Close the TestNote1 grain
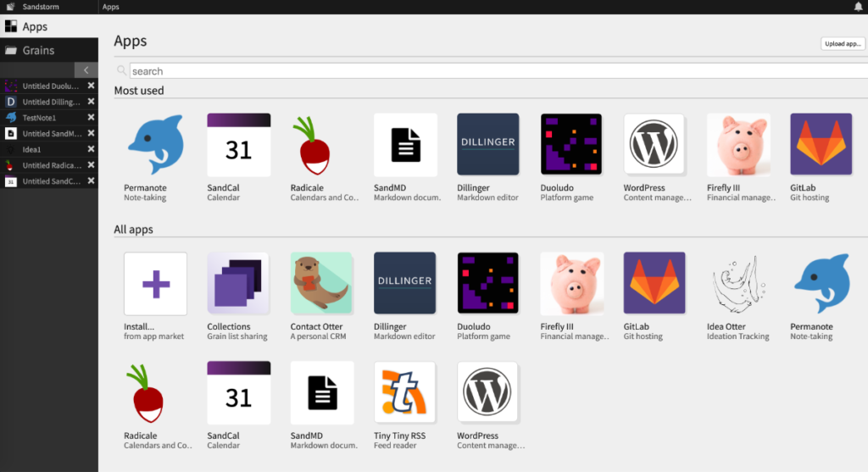This screenshot has width=868, height=472. click(91, 118)
